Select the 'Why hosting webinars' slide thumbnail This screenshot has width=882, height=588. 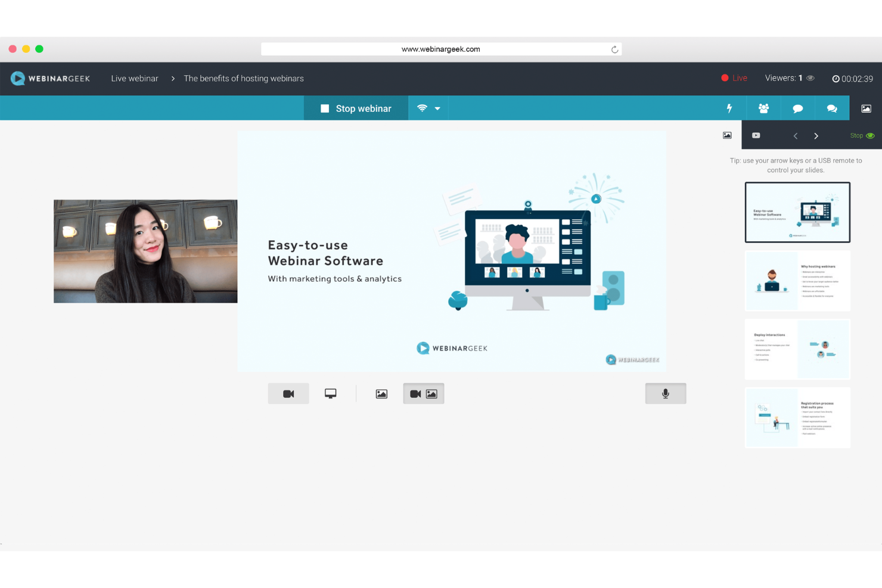797,281
